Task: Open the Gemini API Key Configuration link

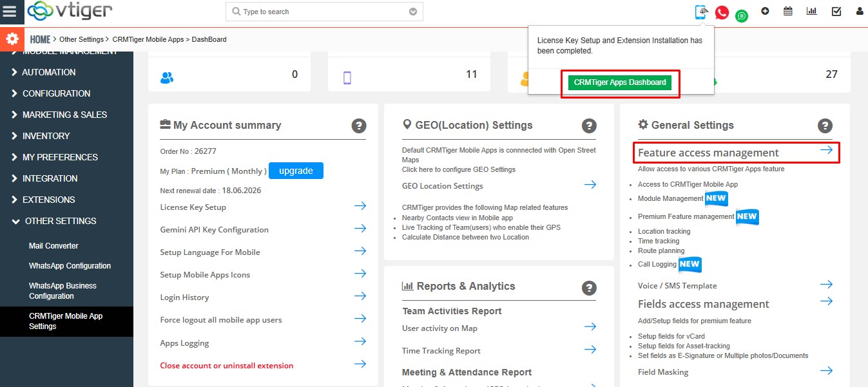Action: click(x=215, y=229)
